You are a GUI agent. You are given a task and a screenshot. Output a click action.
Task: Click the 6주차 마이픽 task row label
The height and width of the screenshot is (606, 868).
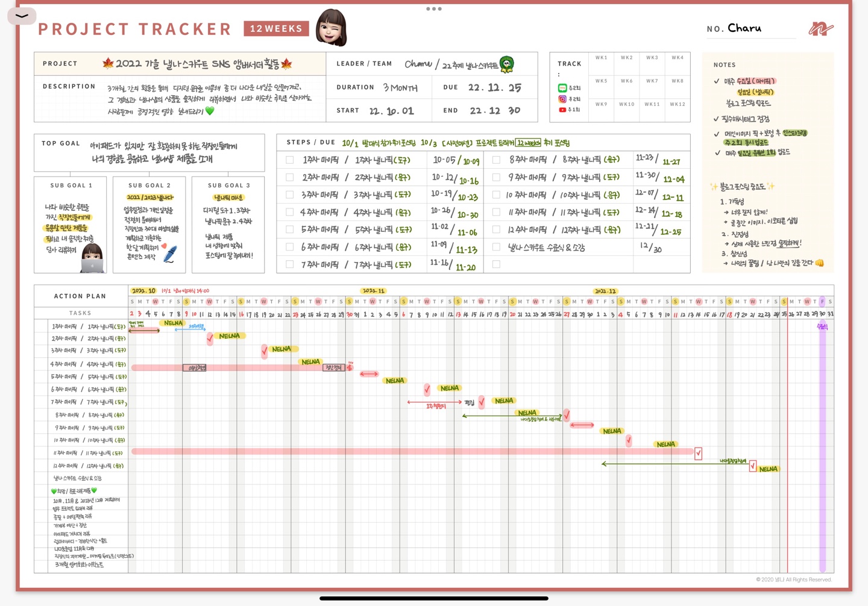click(x=88, y=390)
